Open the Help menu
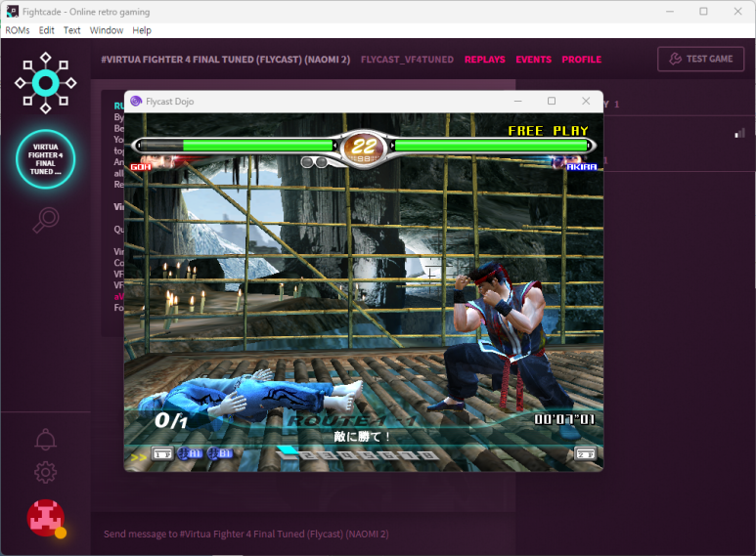Image resolution: width=756 pixels, height=556 pixels. [142, 30]
